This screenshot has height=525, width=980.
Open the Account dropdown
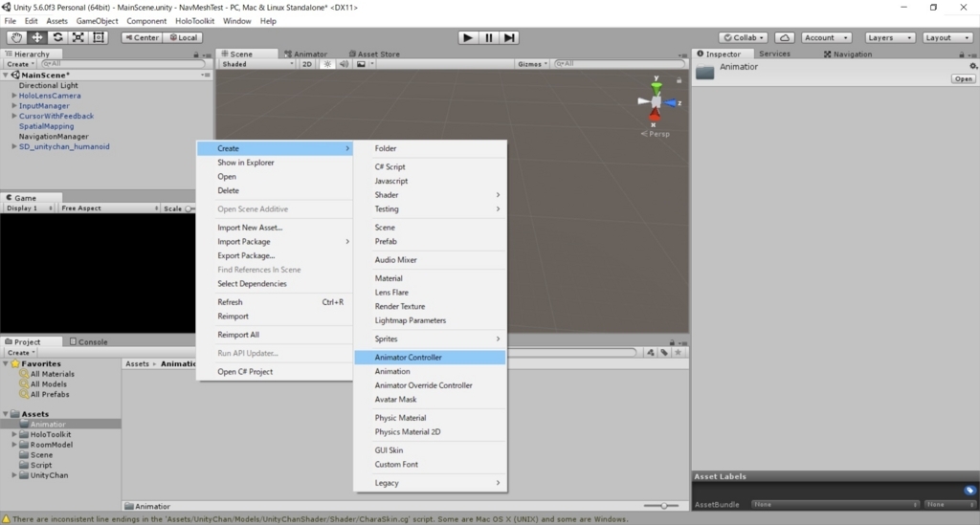tap(826, 37)
